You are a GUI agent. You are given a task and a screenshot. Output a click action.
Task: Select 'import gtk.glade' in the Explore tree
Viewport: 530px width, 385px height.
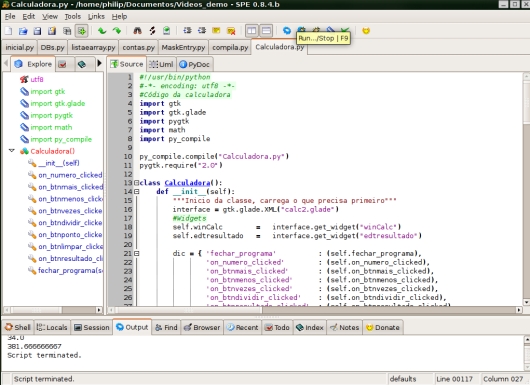pyautogui.click(x=58, y=103)
